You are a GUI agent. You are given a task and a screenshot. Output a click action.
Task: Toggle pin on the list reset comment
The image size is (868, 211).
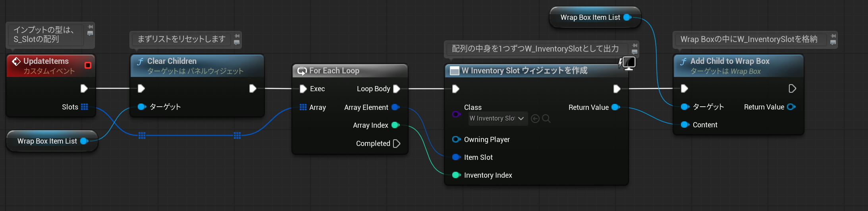[x=237, y=36]
